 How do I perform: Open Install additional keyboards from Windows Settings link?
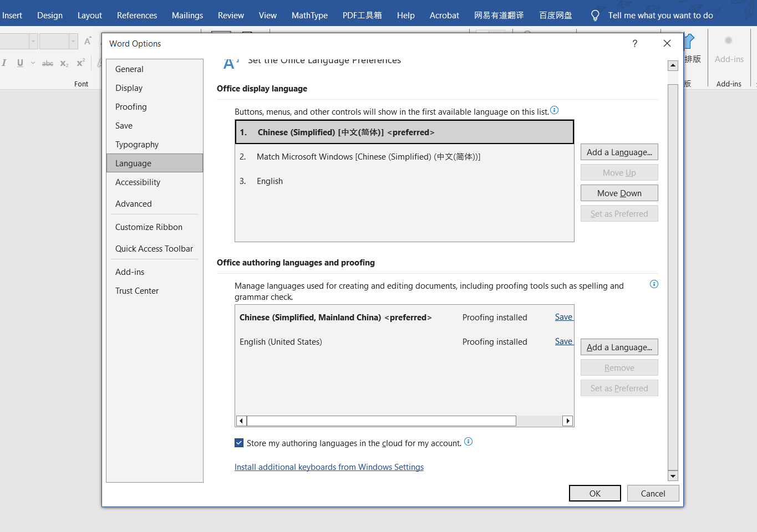click(x=329, y=467)
